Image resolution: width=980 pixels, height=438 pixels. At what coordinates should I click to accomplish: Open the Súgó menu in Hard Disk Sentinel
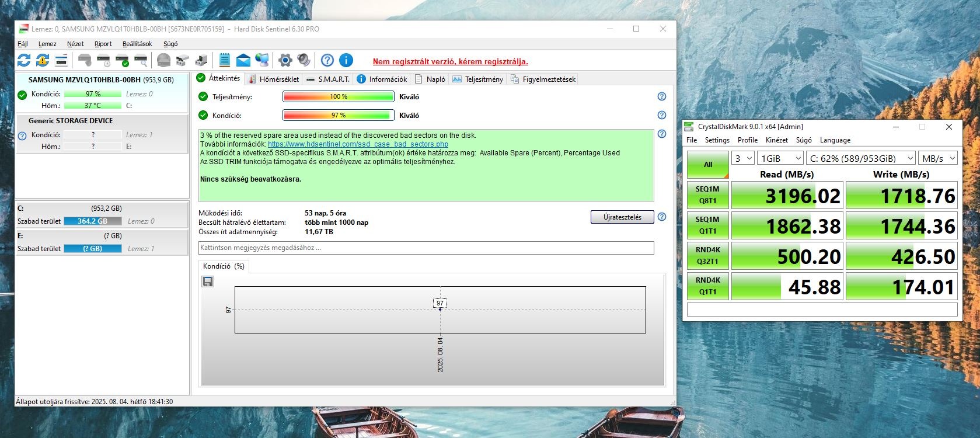170,44
